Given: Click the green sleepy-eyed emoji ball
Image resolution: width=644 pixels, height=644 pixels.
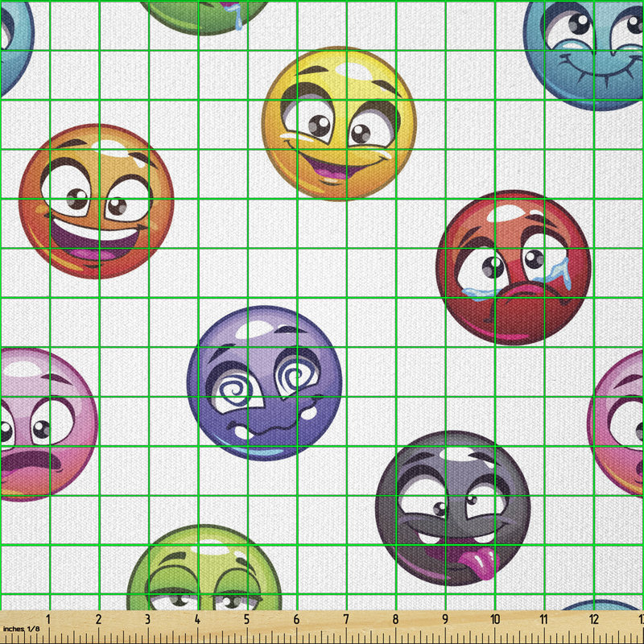Looking at the screenshot, I should [204, 568].
